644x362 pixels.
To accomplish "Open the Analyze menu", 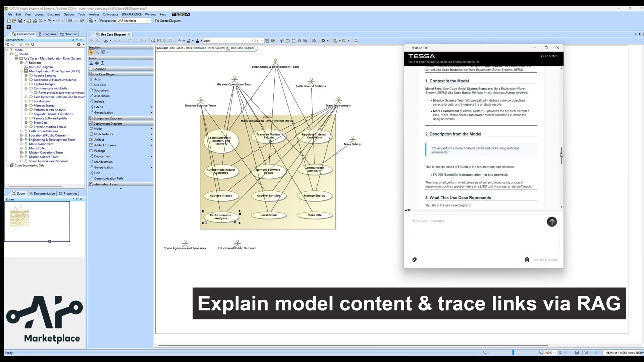I will point(94,14).
